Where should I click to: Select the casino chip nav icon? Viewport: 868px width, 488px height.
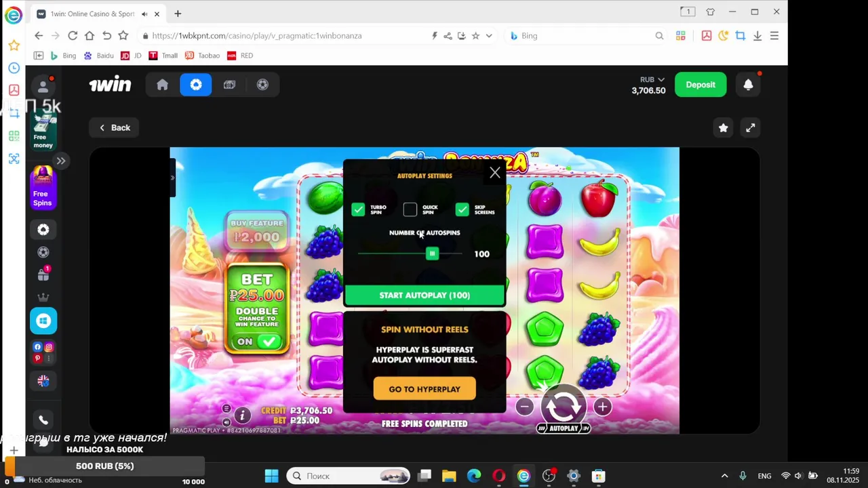pos(196,85)
